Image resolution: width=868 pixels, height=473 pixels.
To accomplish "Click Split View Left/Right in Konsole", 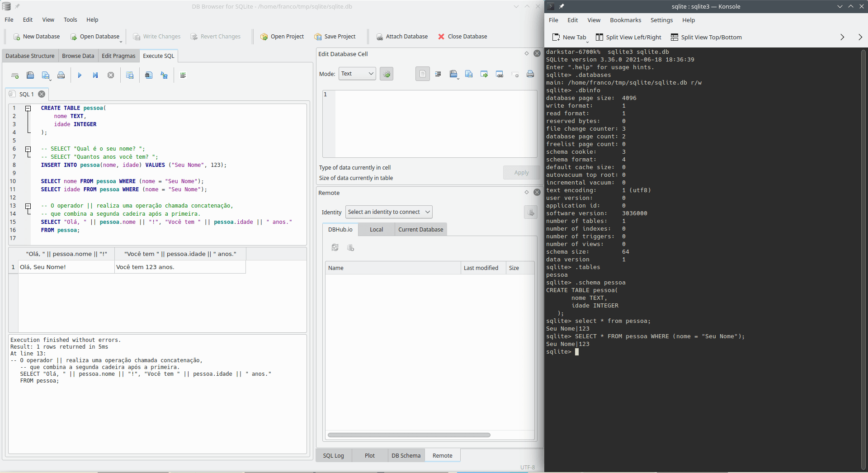I will tap(628, 37).
